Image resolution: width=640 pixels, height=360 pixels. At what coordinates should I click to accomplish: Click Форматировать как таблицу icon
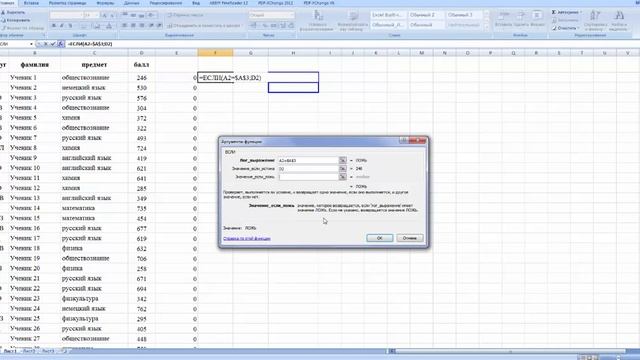(x=353, y=16)
